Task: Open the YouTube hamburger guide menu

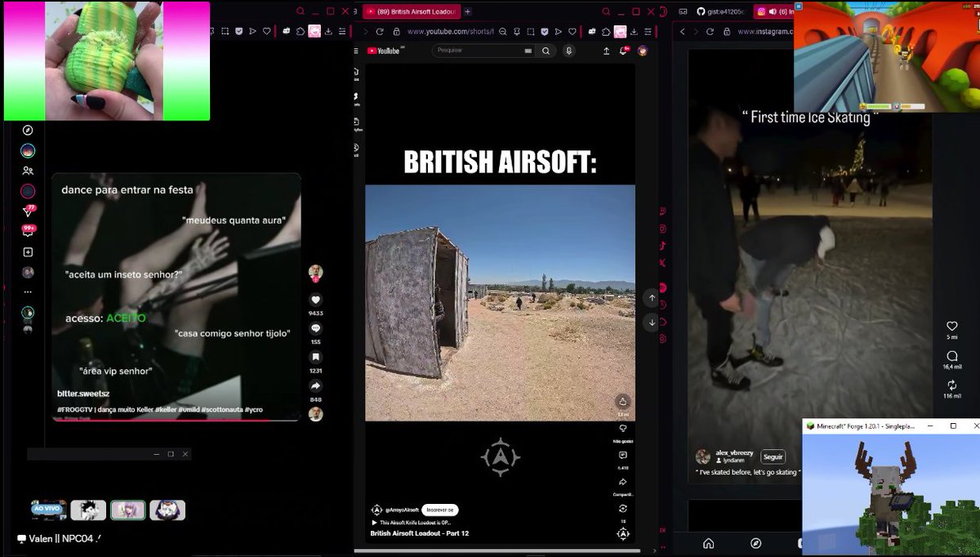Action: click(358, 51)
